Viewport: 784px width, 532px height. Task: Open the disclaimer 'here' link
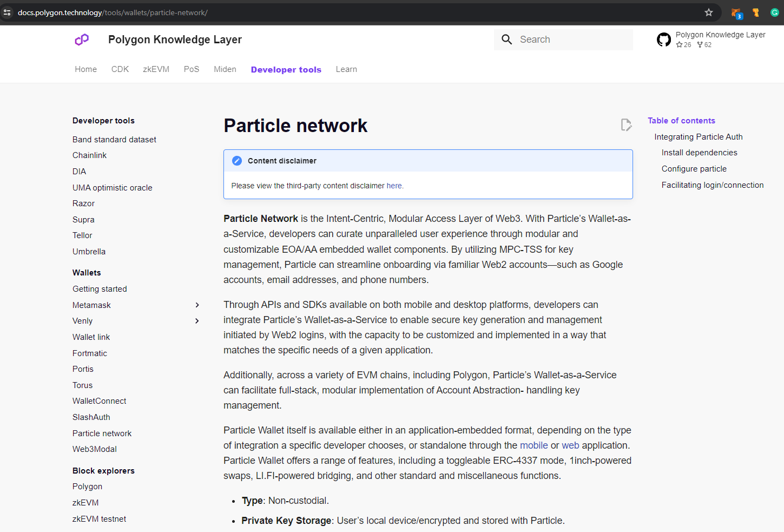coord(394,186)
